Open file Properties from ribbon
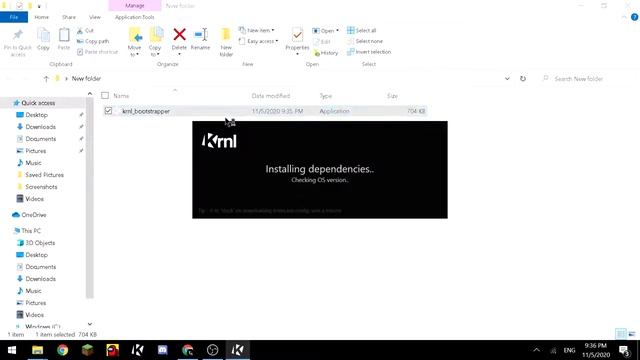The height and width of the screenshot is (360, 640). point(297,42)
